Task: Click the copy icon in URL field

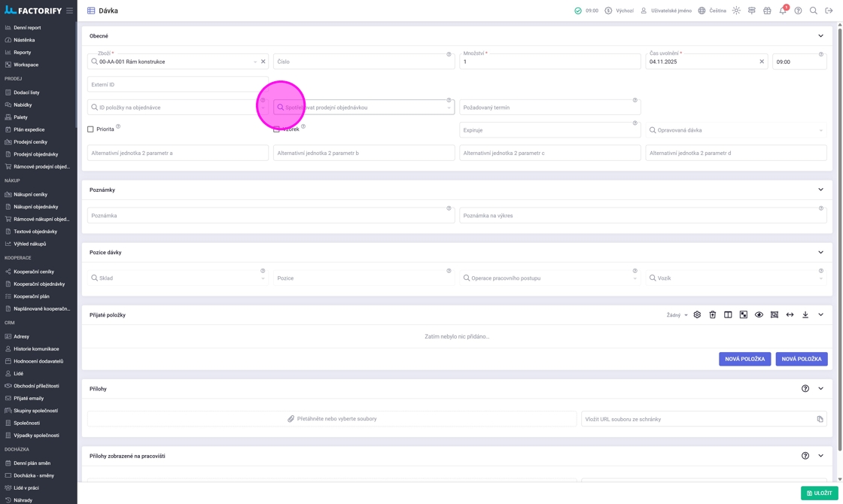Action: pyautogui.click(x=820, y=419)
